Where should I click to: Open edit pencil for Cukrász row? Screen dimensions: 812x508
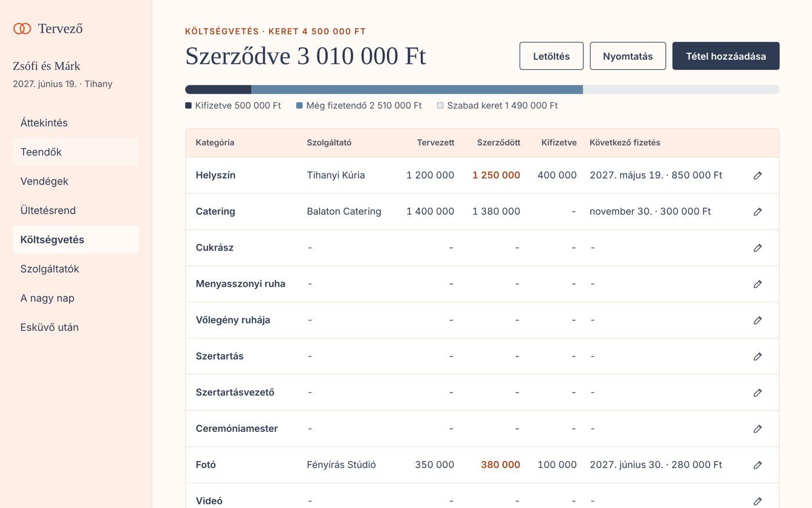(757, 248)
